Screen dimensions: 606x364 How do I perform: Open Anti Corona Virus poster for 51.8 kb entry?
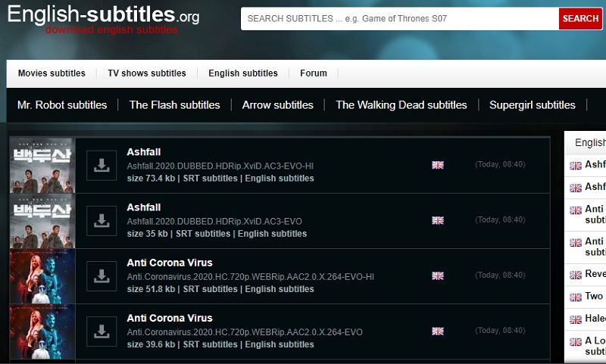tap(42, 276)
